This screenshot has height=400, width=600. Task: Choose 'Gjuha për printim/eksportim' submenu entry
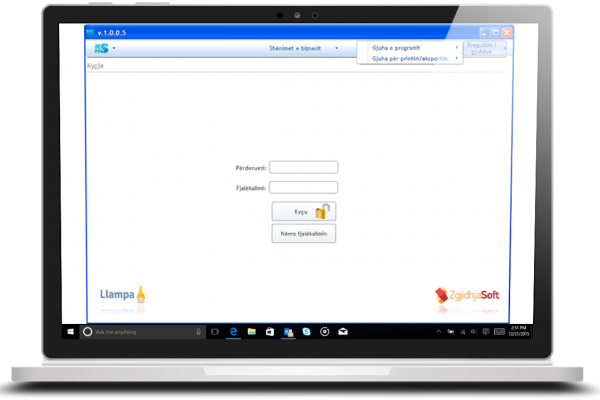410,58
